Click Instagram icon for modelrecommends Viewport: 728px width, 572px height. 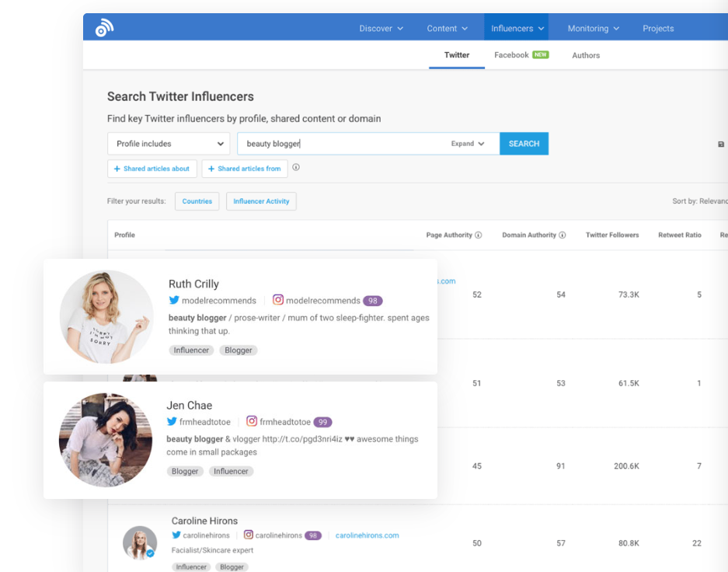(277, 299)
